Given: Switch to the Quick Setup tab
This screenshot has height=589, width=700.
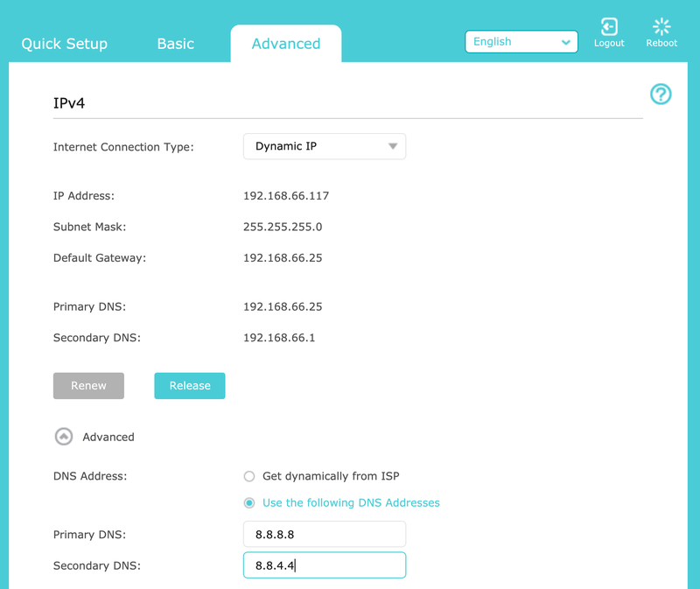Looking at the screenshot, I should [x=64, y=44].
